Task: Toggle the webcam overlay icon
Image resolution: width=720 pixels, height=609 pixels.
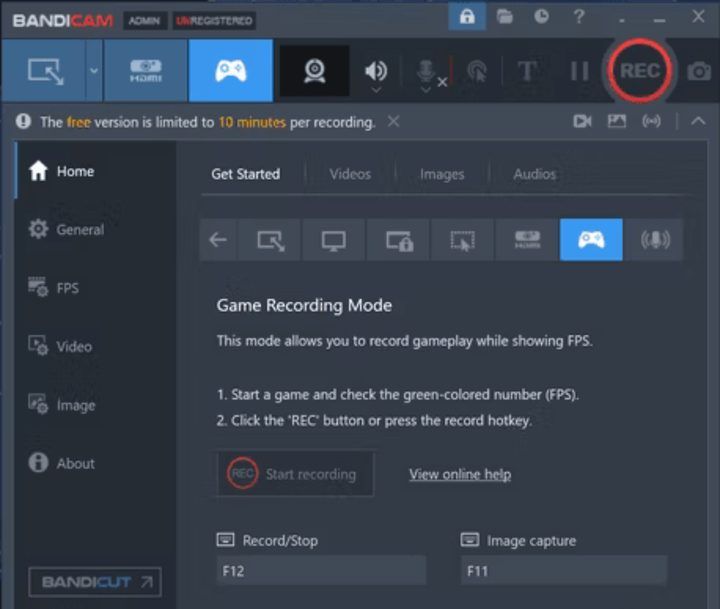Action: coord(315,71)
